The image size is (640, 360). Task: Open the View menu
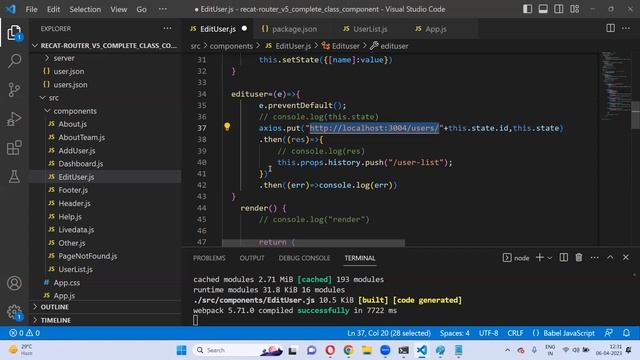pyautogui.click(x=118, y=9)
